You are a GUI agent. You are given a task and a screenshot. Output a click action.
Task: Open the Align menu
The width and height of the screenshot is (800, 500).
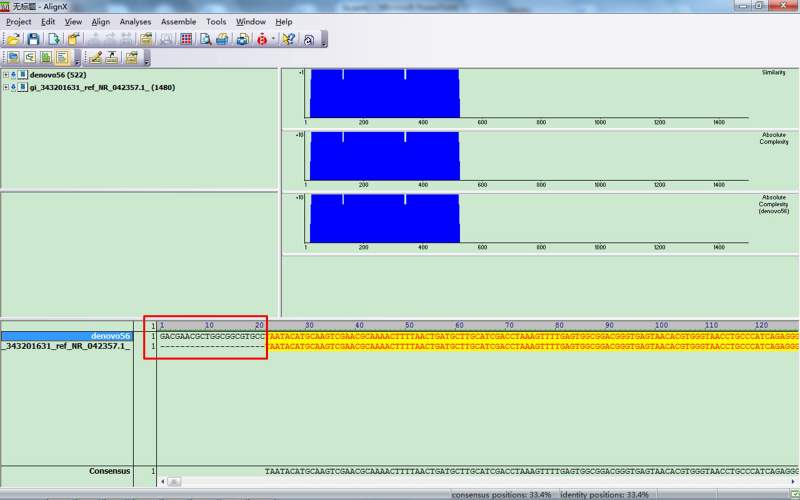[101, 22]
